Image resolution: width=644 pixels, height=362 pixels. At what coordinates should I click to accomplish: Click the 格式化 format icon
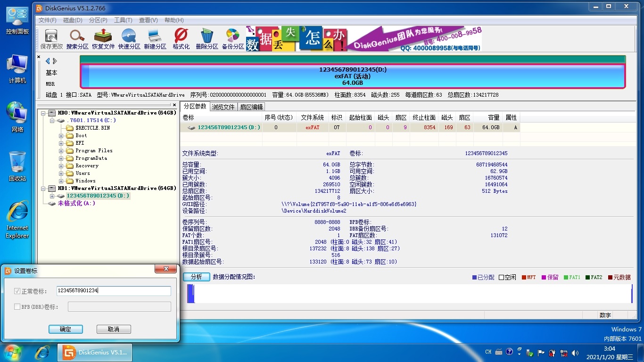tap(181, 39)
